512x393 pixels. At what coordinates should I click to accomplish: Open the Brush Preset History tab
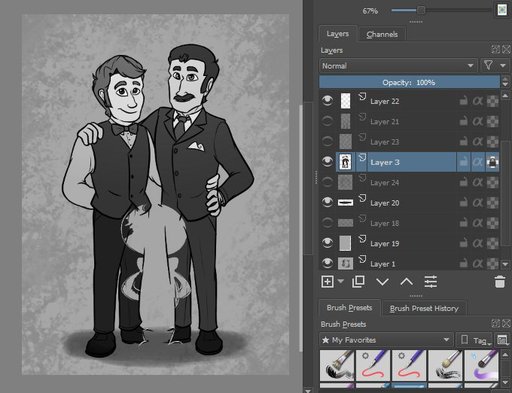click(424, 308)
